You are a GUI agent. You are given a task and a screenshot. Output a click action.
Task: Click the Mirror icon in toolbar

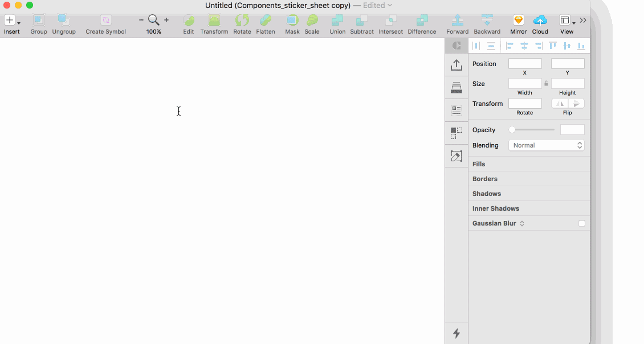[518, 21]
